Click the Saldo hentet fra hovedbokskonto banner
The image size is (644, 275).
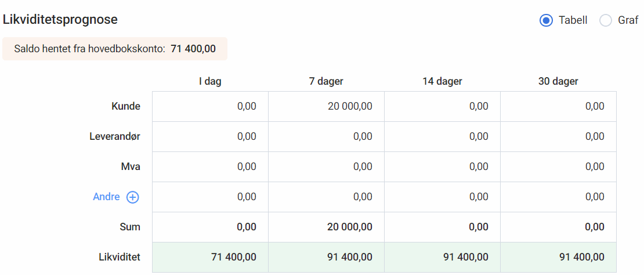[115, 49]
